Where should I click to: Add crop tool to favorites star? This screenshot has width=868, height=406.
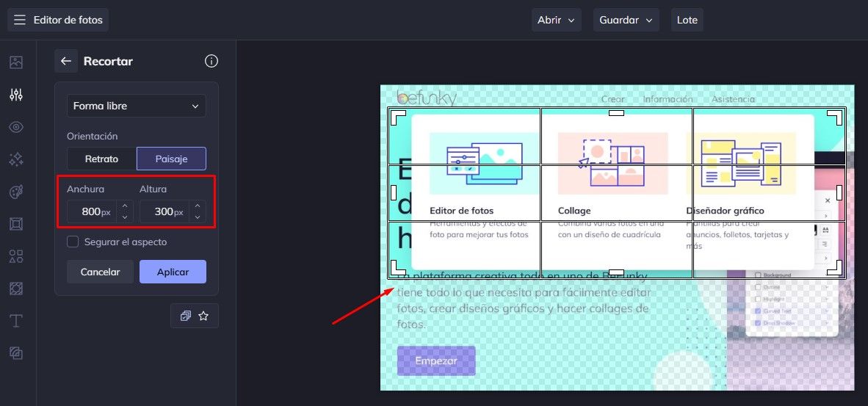204,316
